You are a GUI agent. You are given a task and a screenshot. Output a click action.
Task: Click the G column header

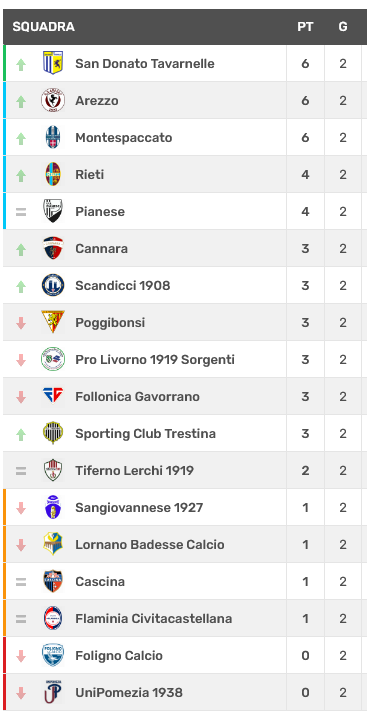pyautogui.click(x=343, y=27)
